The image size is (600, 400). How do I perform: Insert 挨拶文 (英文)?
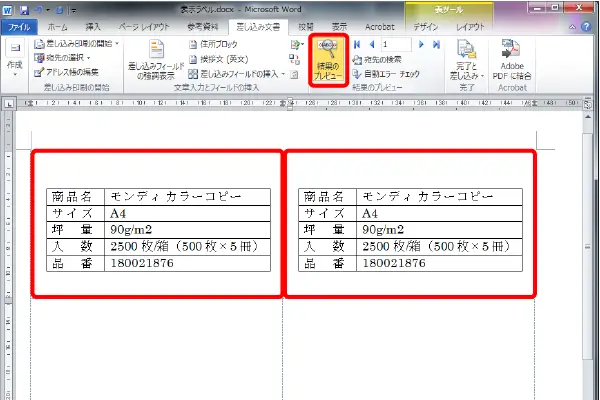point(219,59)
